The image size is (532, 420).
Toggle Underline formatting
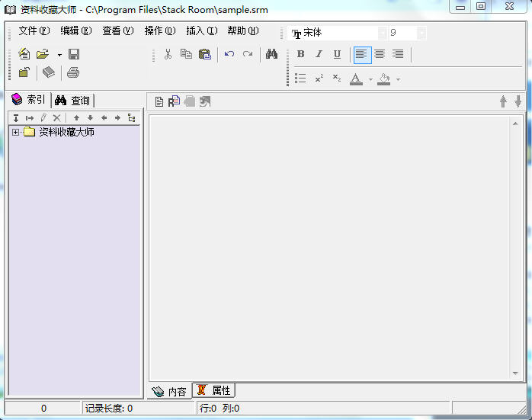[x=337, y=54]
